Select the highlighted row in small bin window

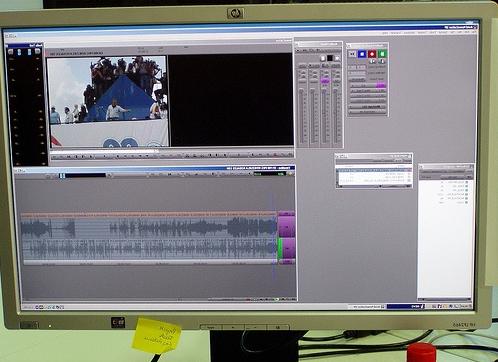pyautogui.click(x=374, y=170)
